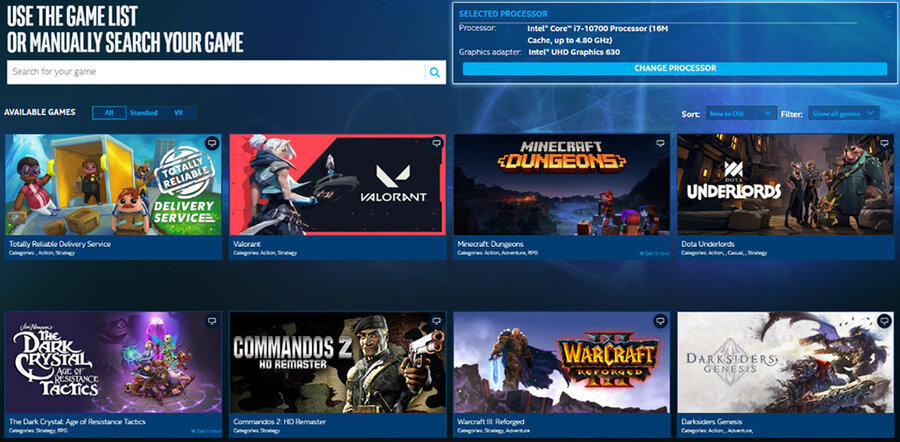Open the Minecraft Dungeons cover image

pos(561,185)
